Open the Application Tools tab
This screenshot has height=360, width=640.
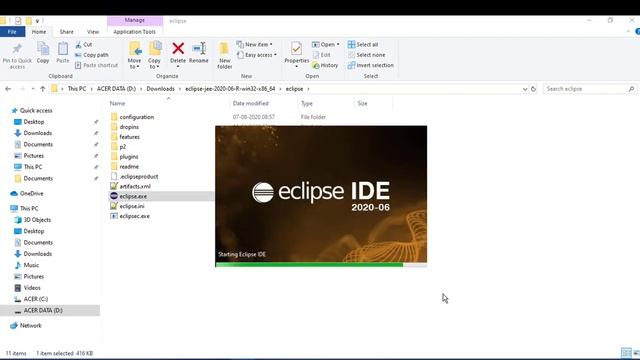tap(134, 32)
